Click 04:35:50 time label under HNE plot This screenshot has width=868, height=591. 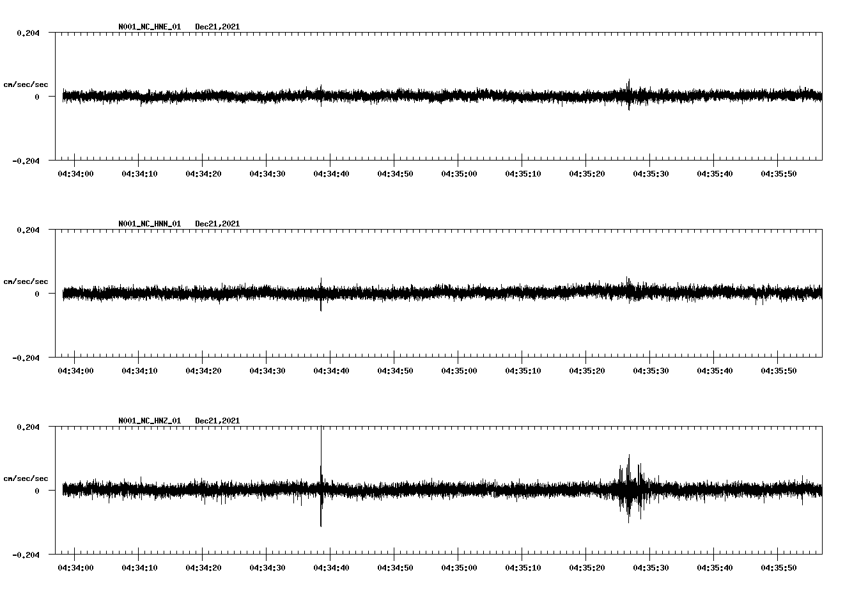779,173
